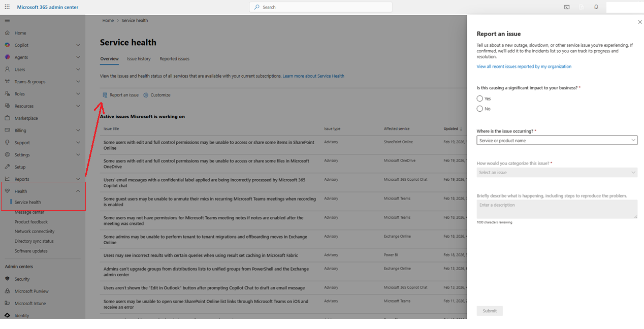Open Message center in sidebar
The width and height of the screenshot is (644, 329).
pyautogui.click(x=29, y=212)
